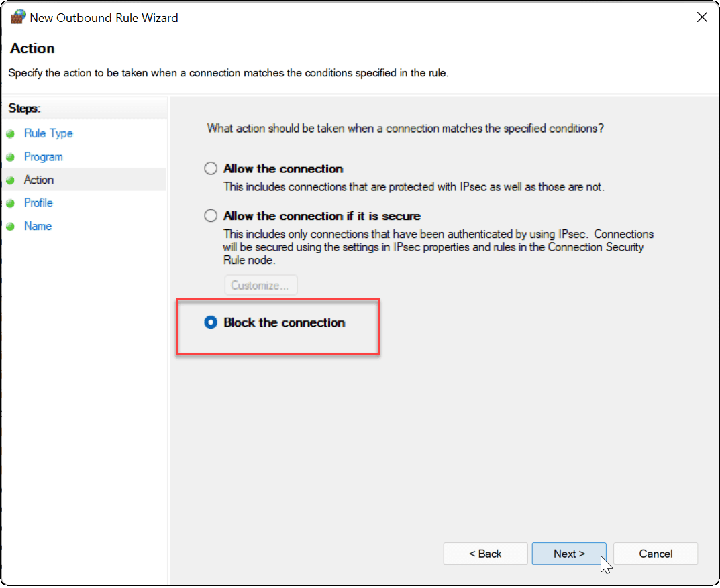Screen dimensions: 720x588
Task: Go Back to the previous step
Action: [x=485, y=553]
